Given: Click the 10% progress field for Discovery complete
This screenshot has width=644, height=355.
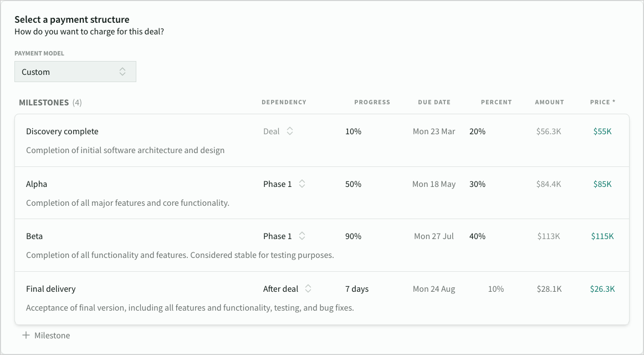Looking at the screenshot, I should 353,131.
